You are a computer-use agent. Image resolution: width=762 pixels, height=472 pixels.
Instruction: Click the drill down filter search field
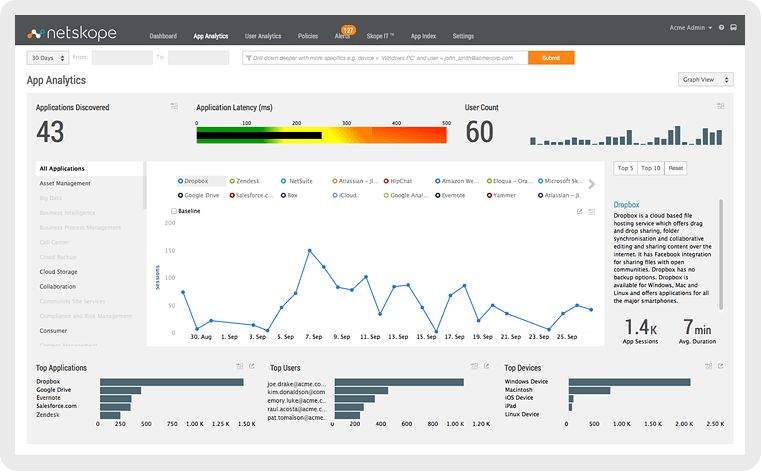385,58
